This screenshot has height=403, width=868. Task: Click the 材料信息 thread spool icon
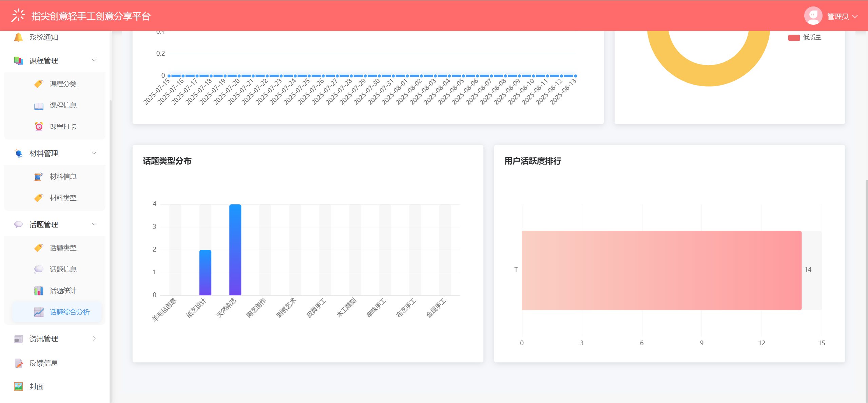click(x=39, y=177)
